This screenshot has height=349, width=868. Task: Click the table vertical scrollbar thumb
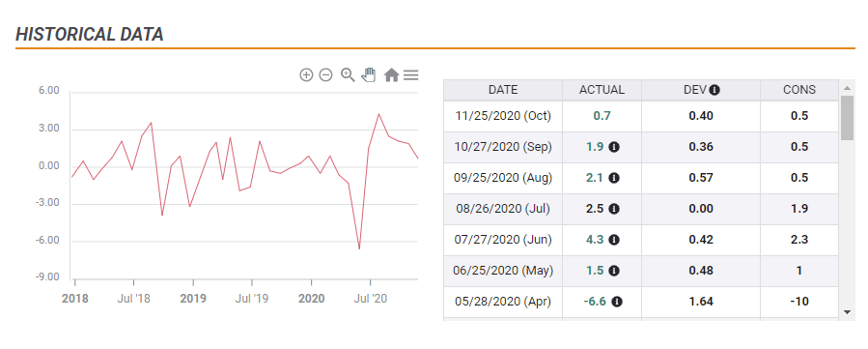point(847,117)
